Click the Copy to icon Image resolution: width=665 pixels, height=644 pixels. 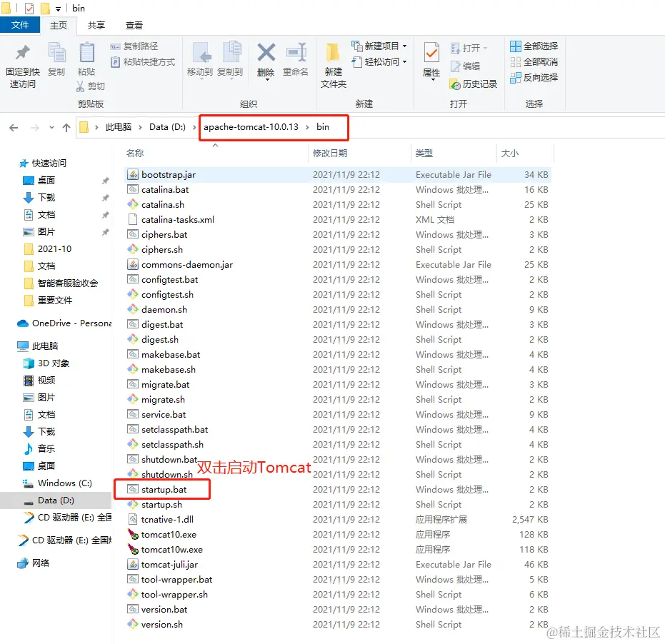click(x=231, y=51)
